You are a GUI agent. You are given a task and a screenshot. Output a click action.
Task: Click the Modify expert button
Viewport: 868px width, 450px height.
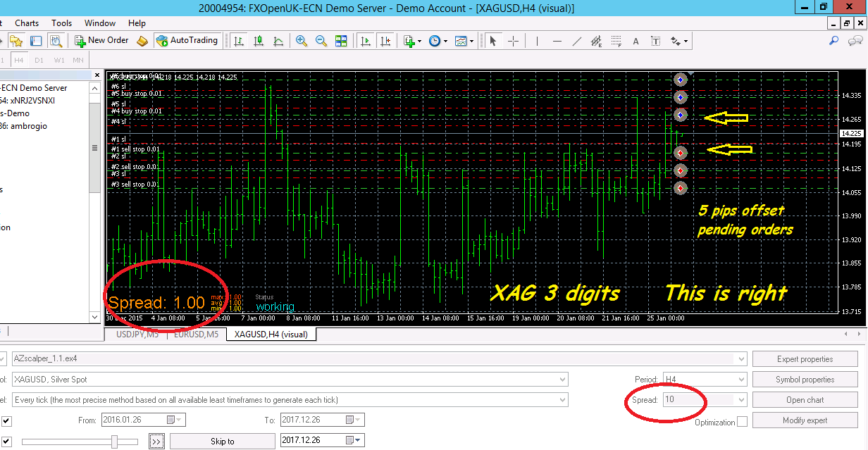click(x=805, y=420)
